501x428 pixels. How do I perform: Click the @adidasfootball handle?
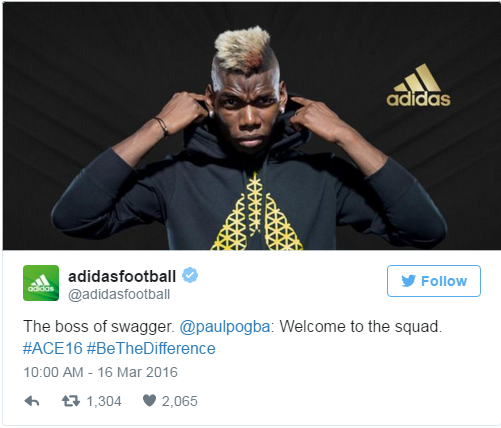point(119,294)
